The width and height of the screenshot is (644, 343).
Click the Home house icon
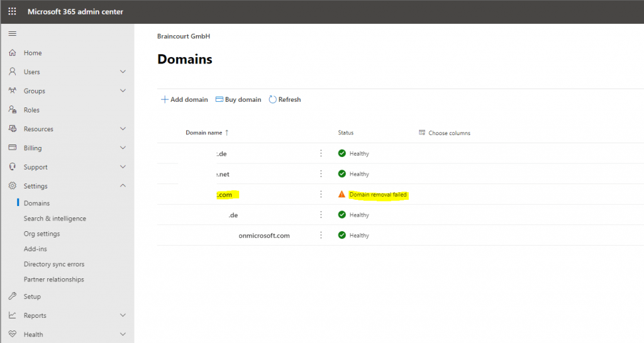(x=13, y=53)
